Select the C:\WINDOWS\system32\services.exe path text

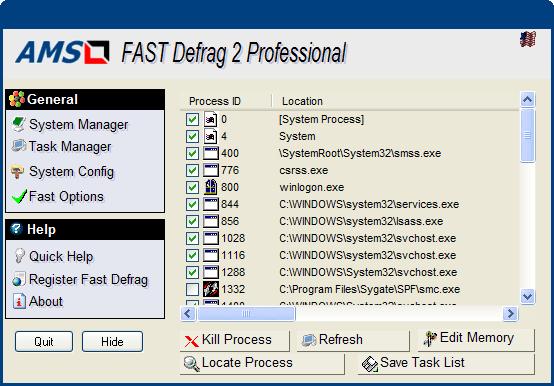pyautogui.click(x=369, y=204)
